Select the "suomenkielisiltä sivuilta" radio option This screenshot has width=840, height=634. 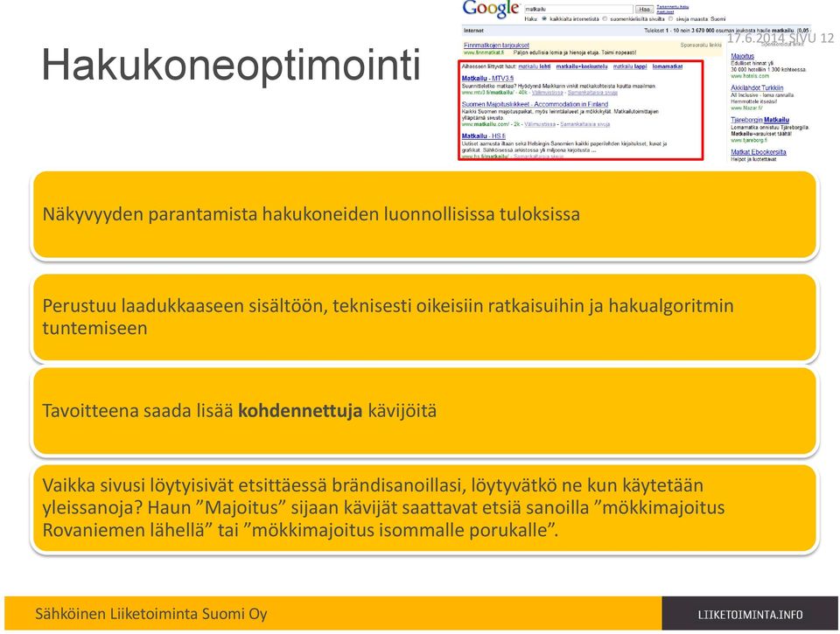(605, 18)
